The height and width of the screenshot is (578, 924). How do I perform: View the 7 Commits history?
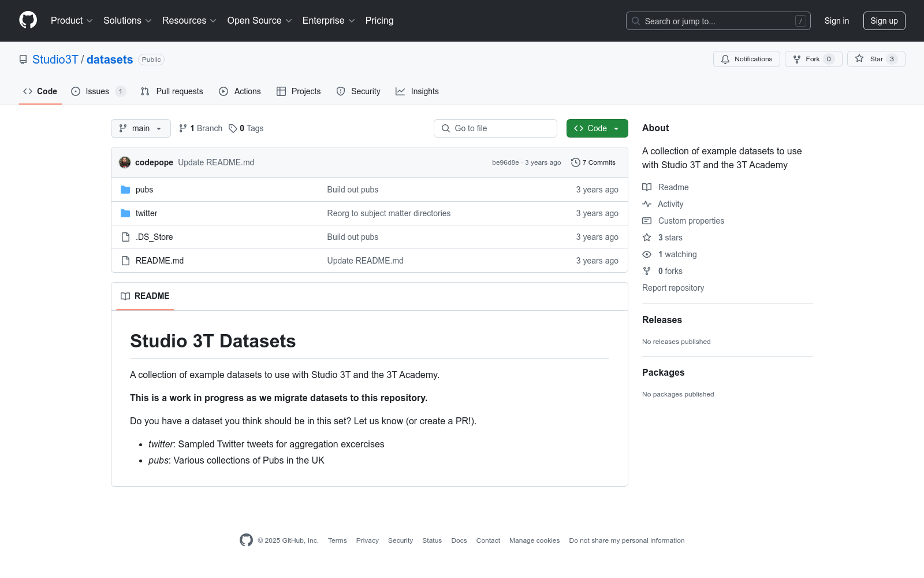click(593, 162)
